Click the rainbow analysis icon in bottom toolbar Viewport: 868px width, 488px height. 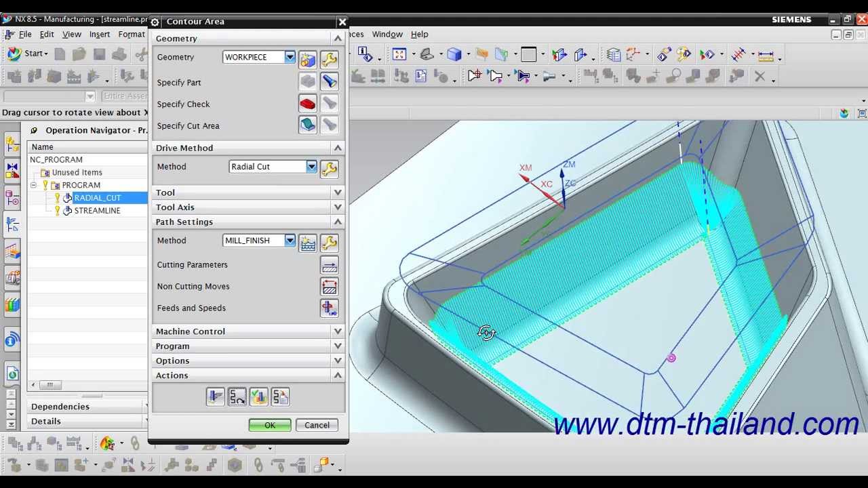(x=106, y=444)
